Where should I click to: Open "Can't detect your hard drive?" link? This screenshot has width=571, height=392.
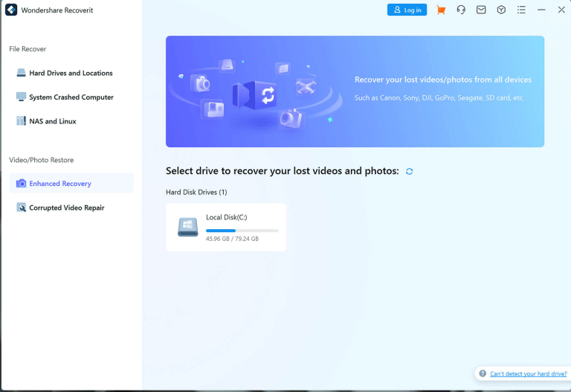pos(528,374)
